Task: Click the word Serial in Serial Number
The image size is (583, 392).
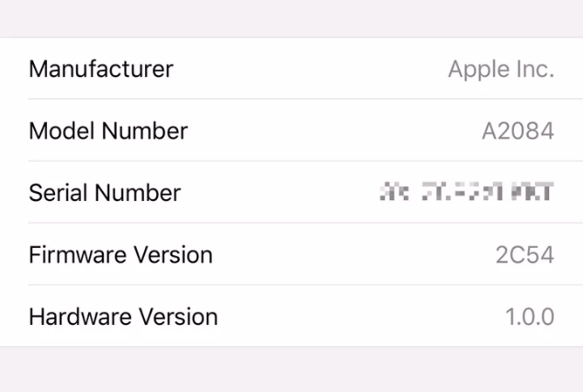Action: pos(58,193)
